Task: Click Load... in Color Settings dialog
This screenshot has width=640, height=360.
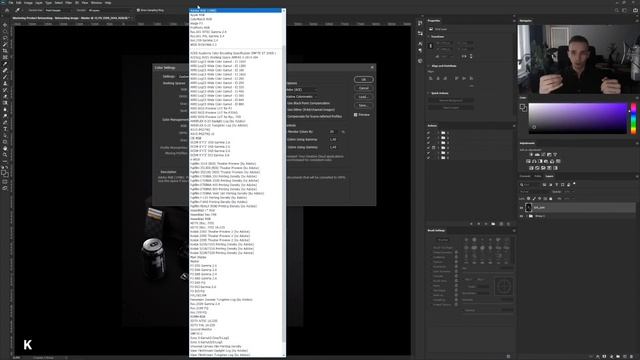Action: coord(364,97)
